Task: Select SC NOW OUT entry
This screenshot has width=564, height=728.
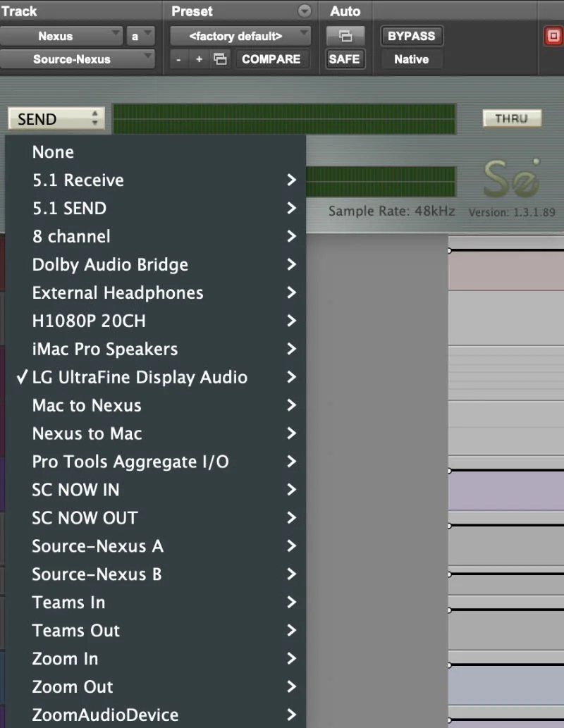Action: (x=156, y=518)
